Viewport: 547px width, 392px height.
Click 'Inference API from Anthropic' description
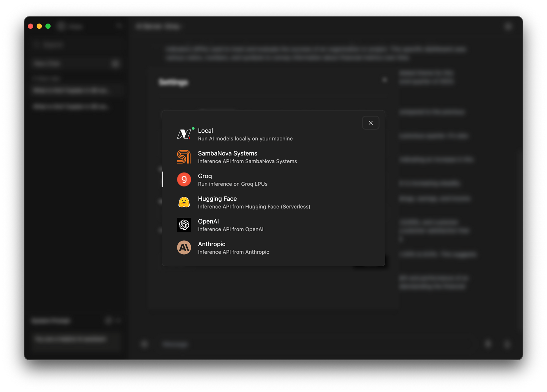tap(234, 252)
